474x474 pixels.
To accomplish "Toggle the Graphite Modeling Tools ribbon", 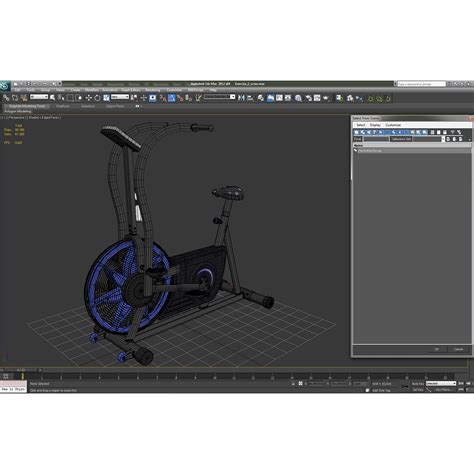I will point(270,98).
